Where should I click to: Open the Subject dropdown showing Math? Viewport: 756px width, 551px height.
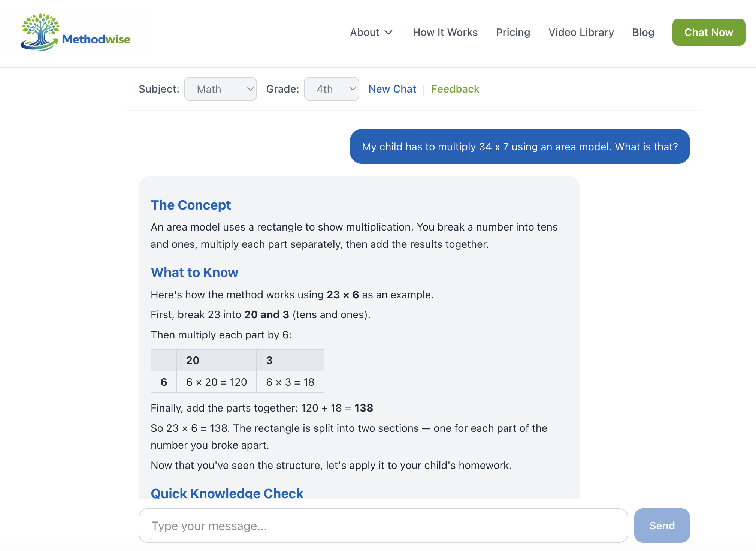220,89
